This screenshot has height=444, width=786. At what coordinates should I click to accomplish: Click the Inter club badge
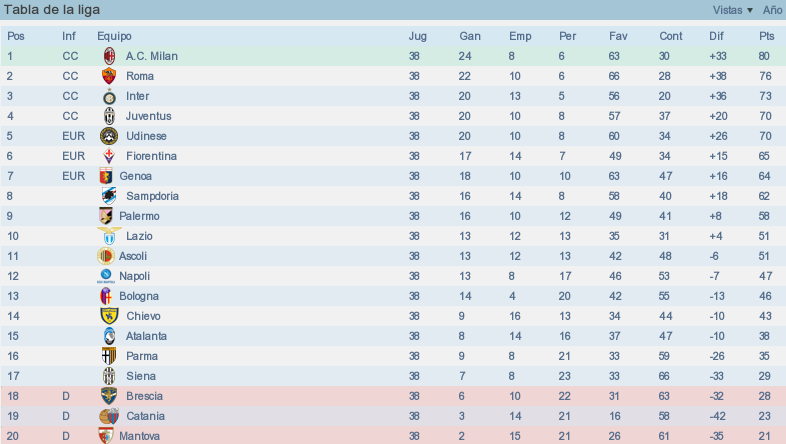tap(109, 96)
